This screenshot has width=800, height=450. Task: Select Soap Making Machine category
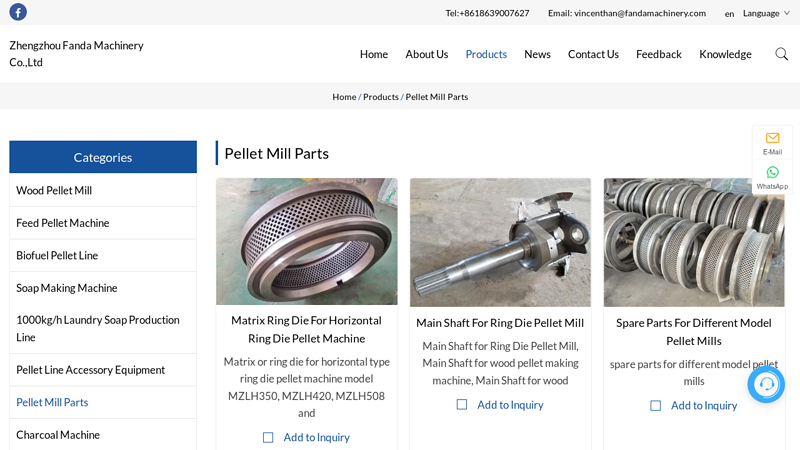(x=103, y=288)
